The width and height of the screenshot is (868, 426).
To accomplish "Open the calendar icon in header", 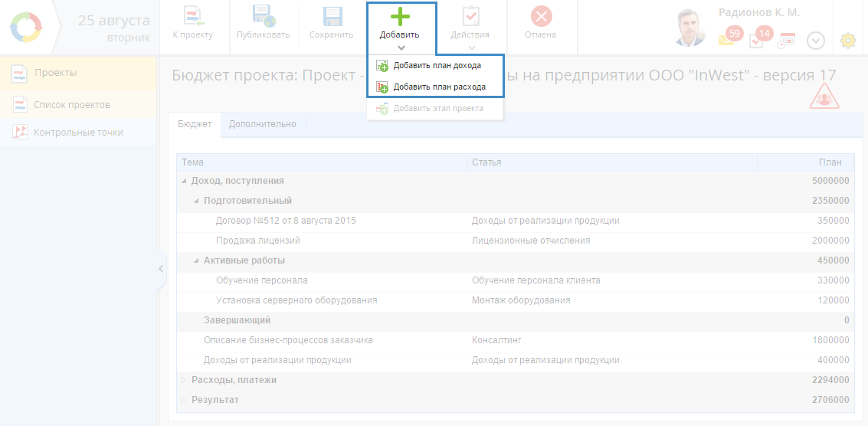I will click(x=787, y=40).
